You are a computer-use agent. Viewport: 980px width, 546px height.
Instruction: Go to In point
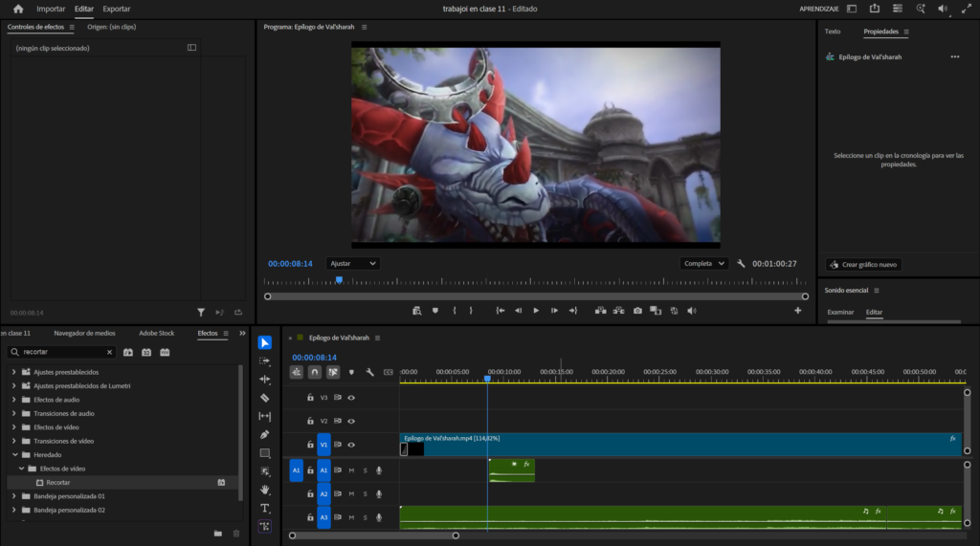[500, 311]
